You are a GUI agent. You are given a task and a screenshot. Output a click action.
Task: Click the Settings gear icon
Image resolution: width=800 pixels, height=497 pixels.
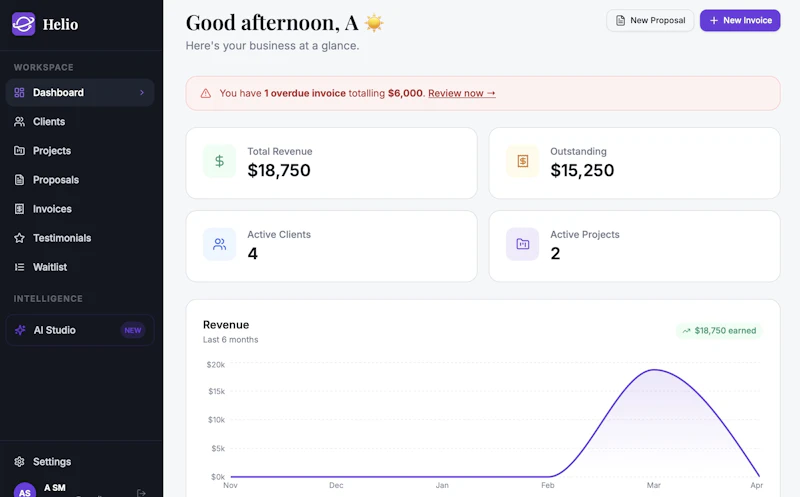pos(19,461)
